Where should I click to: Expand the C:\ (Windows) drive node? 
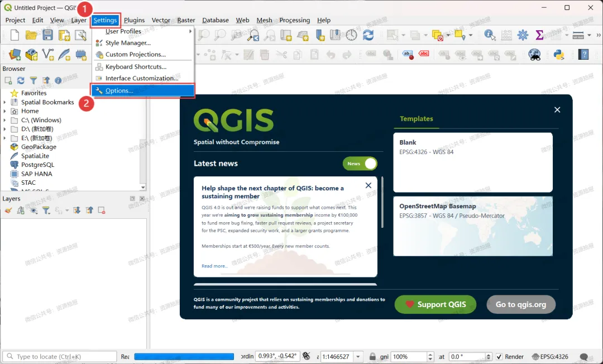click(4, 120)
